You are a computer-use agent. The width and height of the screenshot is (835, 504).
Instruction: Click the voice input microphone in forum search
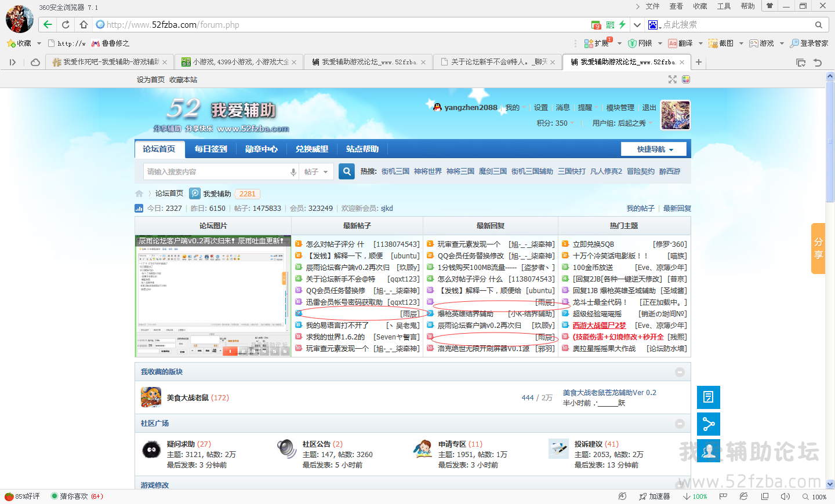click(293, 172)
